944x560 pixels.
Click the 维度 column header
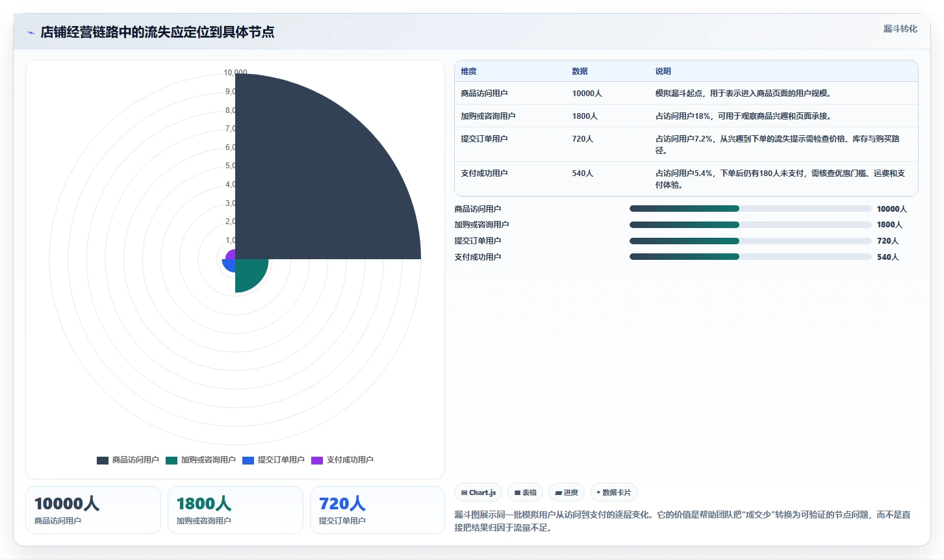click(x=468, y=71)
